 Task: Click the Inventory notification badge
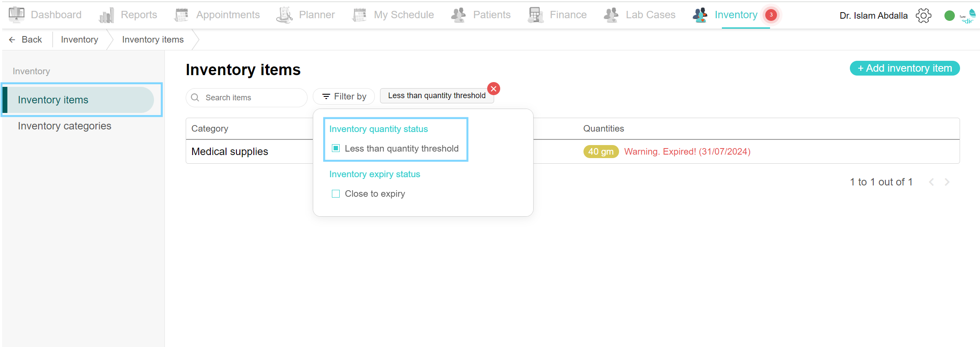771,15
